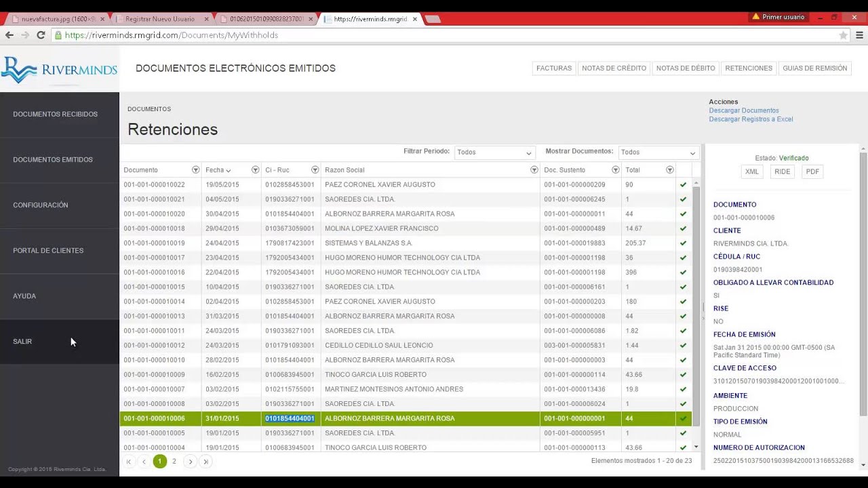
Task: Click the Descargar Documentos link
Action: click(744, 110)
